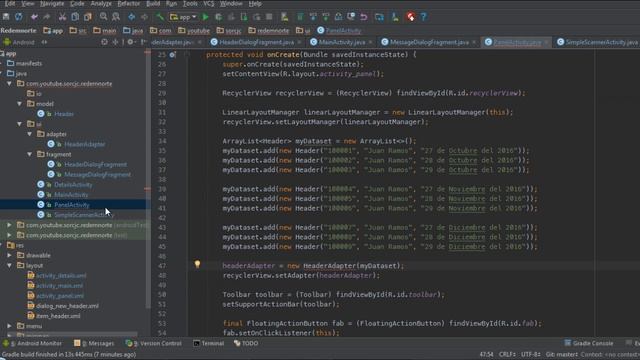Open the VCS menu
This screenshot has height=360, width=640.
tap(209, 4)
